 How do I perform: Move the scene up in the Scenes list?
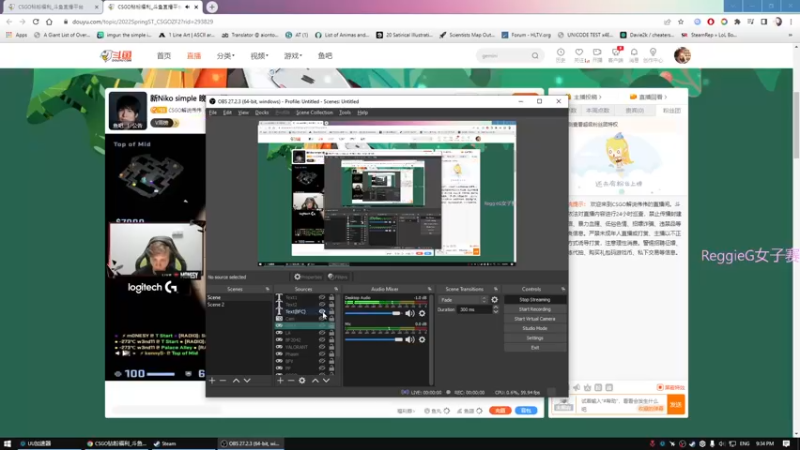(236, 381)
